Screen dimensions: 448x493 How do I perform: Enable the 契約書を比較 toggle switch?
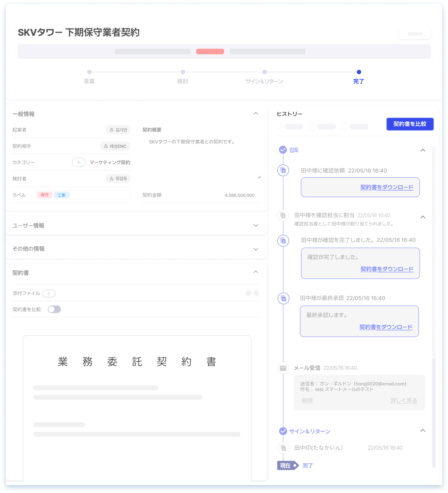(55, 309)
